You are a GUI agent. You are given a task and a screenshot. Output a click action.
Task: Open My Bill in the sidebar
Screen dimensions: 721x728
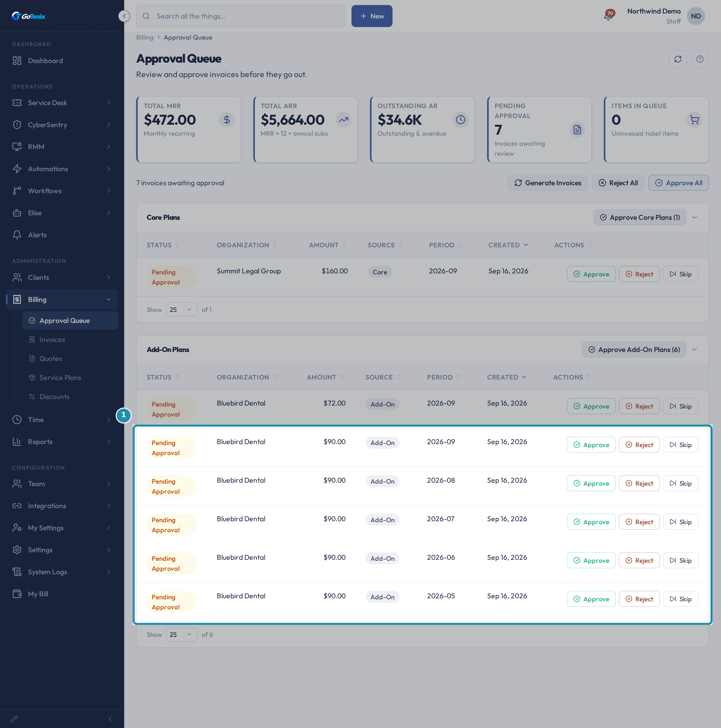click(62, 594)
